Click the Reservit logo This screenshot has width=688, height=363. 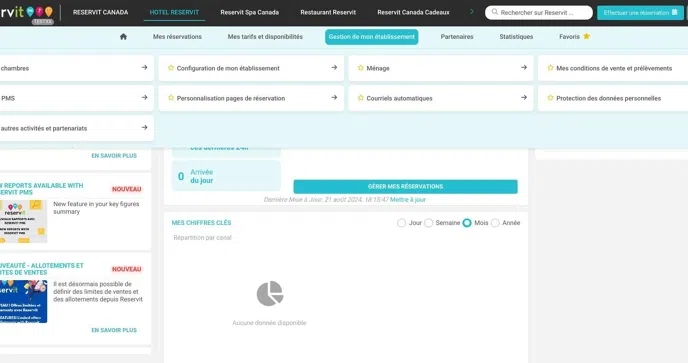[26, 13]
